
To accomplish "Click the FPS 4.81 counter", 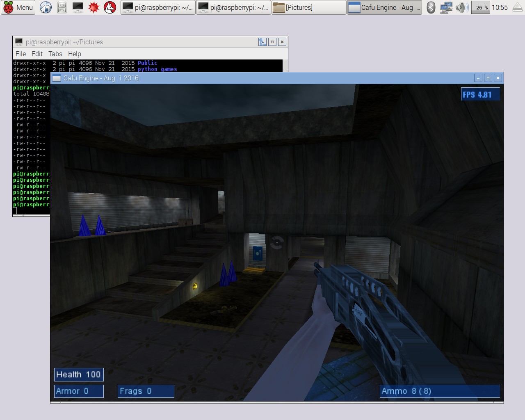I will (x=481, y=94).
